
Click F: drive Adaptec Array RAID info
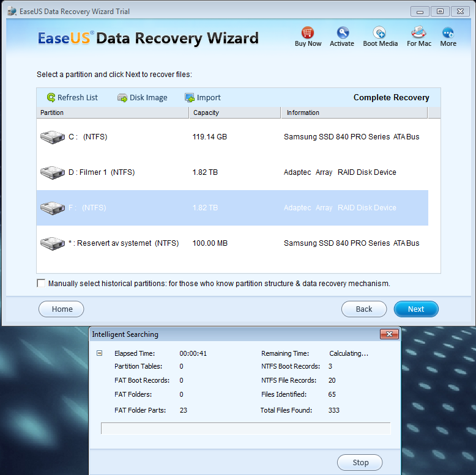(x=340, y=208)
